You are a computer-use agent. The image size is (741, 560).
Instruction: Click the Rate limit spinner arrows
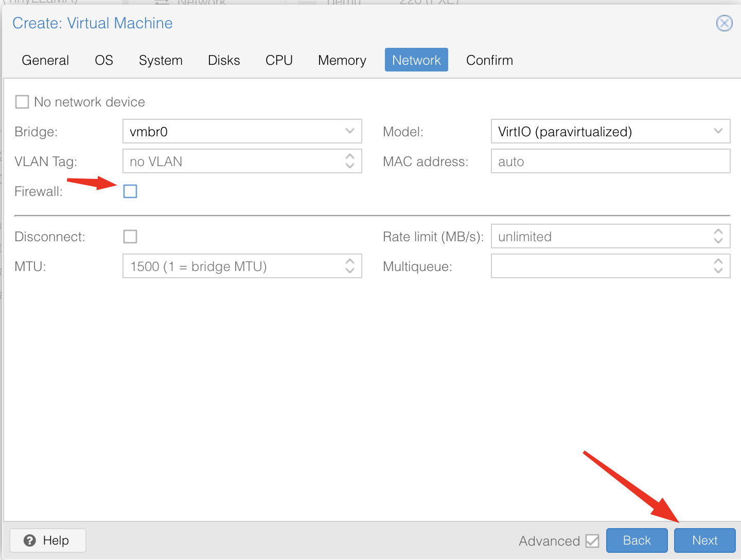(718, 237)
